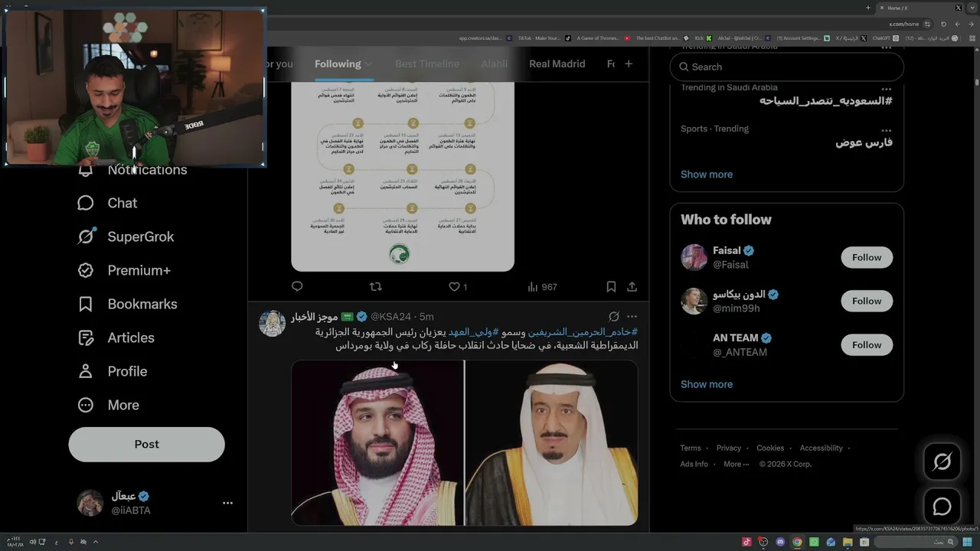
Task: Open more options for the KSA24 post
Action: (x=632, y=316)
